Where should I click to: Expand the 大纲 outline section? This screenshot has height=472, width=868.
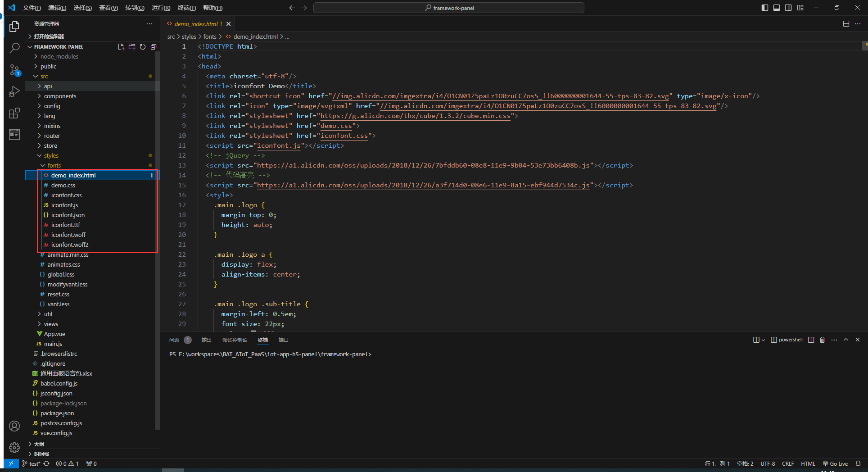tap(93, 444)
